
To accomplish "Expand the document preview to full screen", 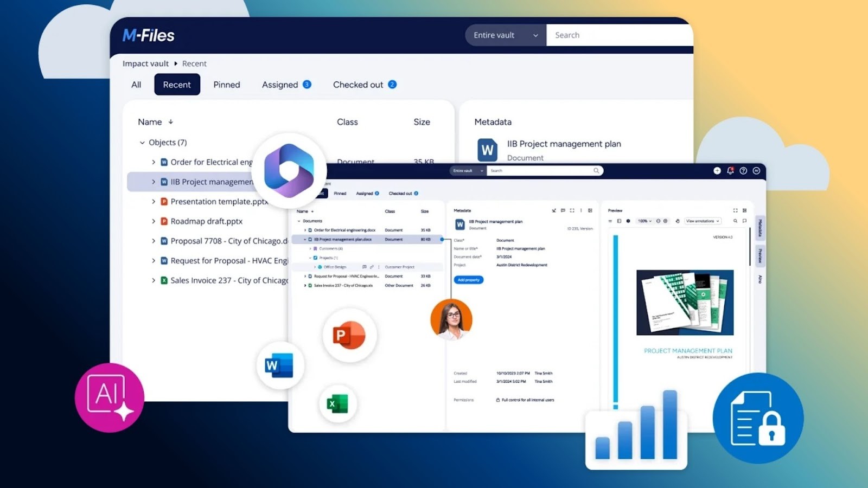I will 735,210.
